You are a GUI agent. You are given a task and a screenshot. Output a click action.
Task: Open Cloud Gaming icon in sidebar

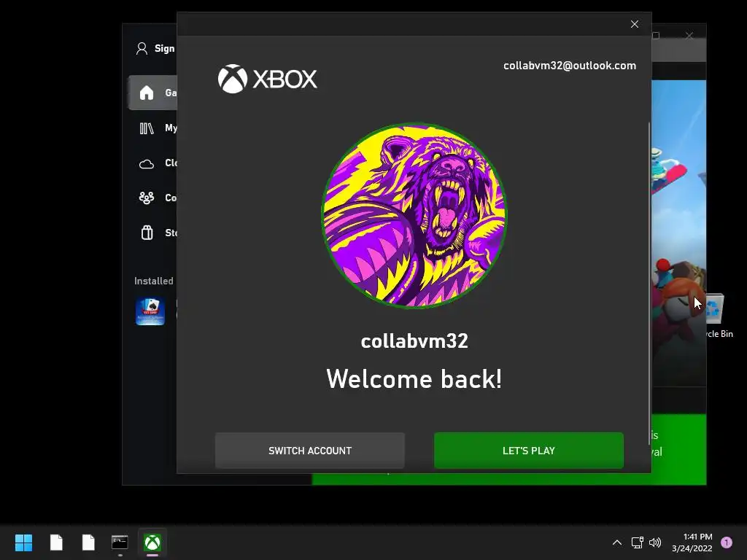coord(147,164)
